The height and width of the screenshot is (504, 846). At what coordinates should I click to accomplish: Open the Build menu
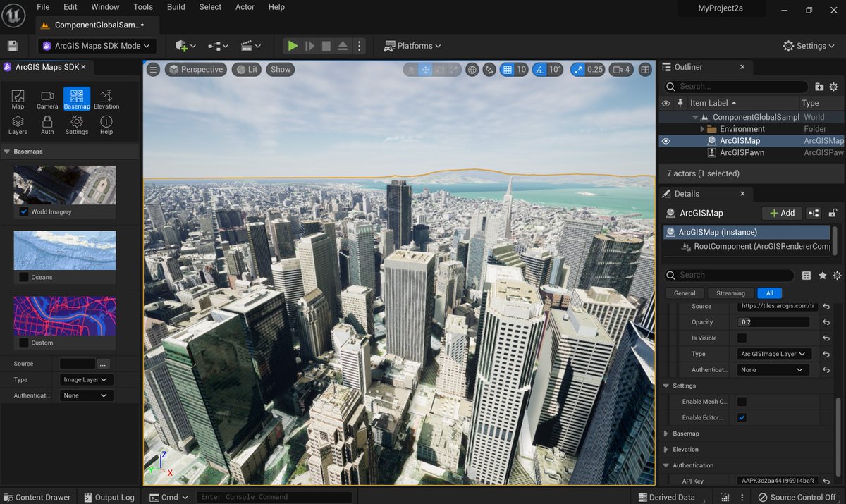click(x=176, y=7)
